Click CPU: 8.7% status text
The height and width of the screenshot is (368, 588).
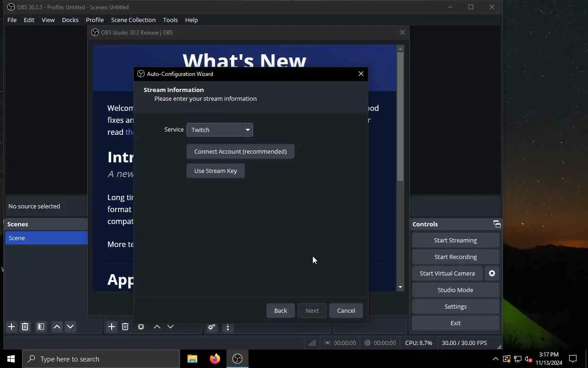coord(418,343)
